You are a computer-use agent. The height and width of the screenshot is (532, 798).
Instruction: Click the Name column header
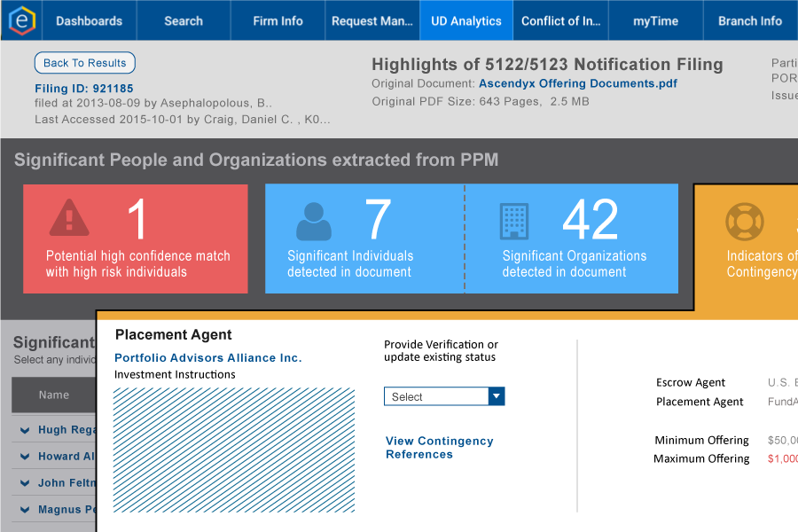[x=53, y=395]
